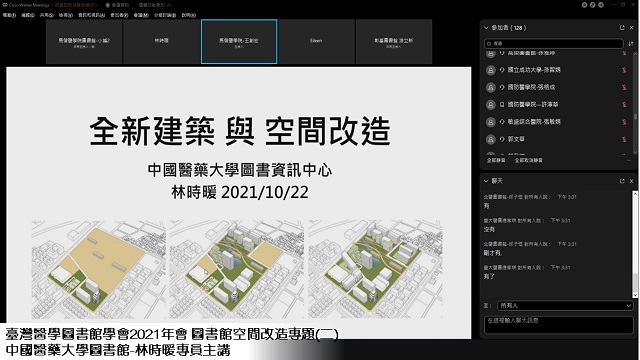The image size is (640, 360).
Task: Click the shared slide title 全新建築 與 空間改造
Action: 240,131
